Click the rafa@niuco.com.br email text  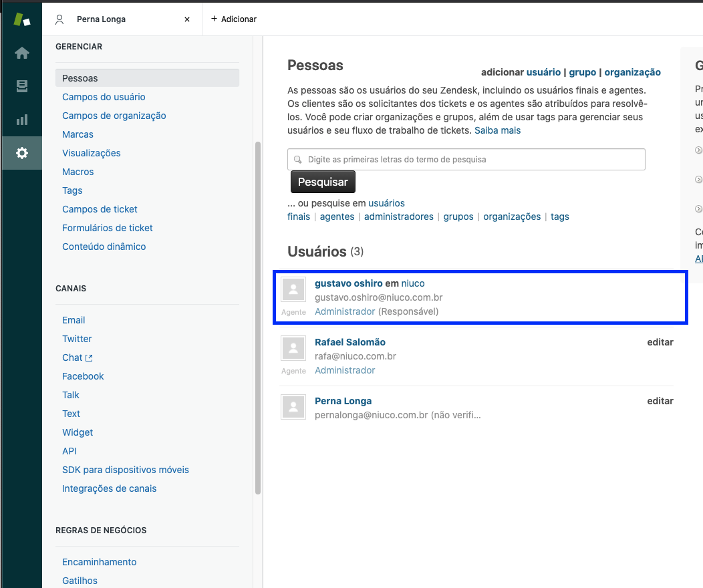pos(355,356)
